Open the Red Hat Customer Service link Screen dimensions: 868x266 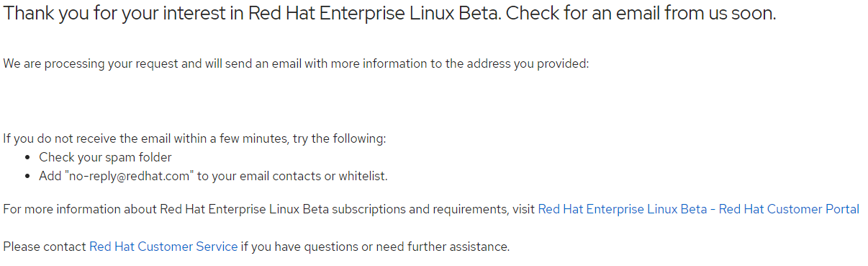click(163, 247)
